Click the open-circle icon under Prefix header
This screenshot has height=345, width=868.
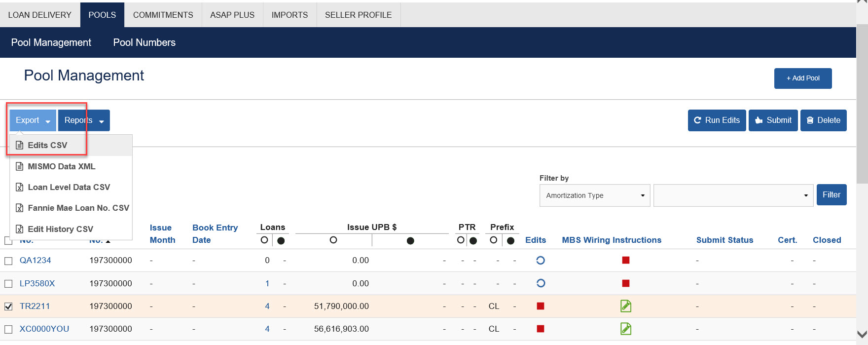point(493,240)
